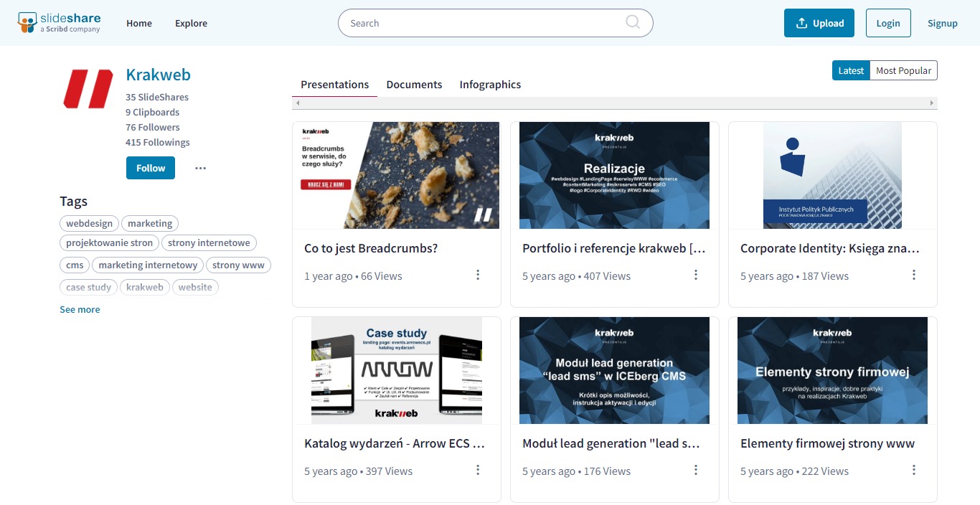This screenshot has height=505, width=980.
Task: Open title Co to jest Breadcrumbs?
Action: 371,248
